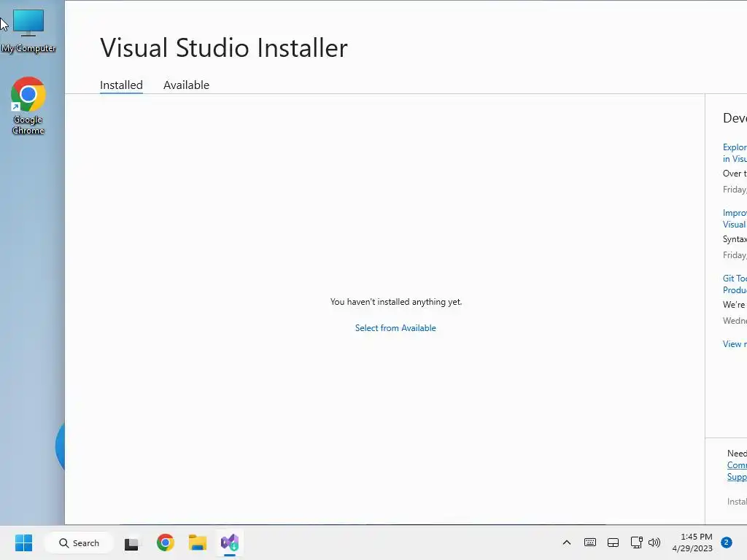Click the "You haven't installed anything yet." message
This screenshot has width=747, height=560.
(396, 302)
